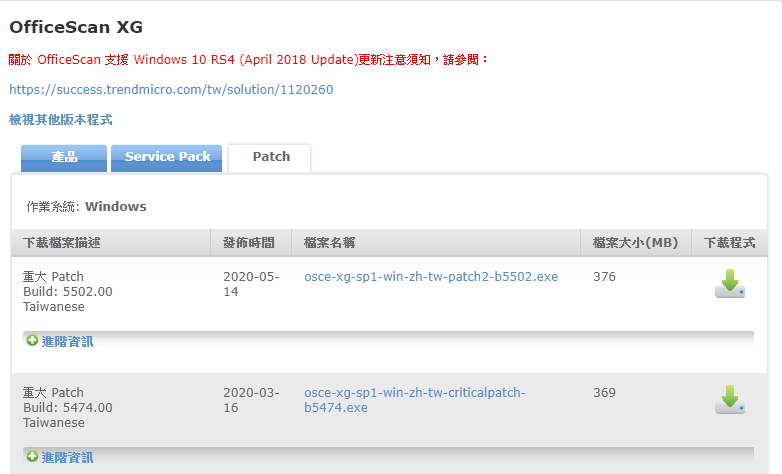The width and height of the screenshot is (782, 474).
Task: Select the 376 file size value
Action: (x=604, y=277)
